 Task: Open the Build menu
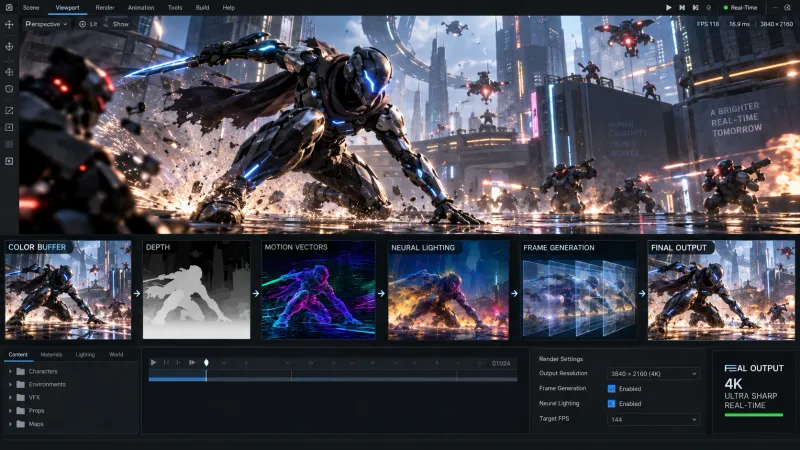coord(203,8)
